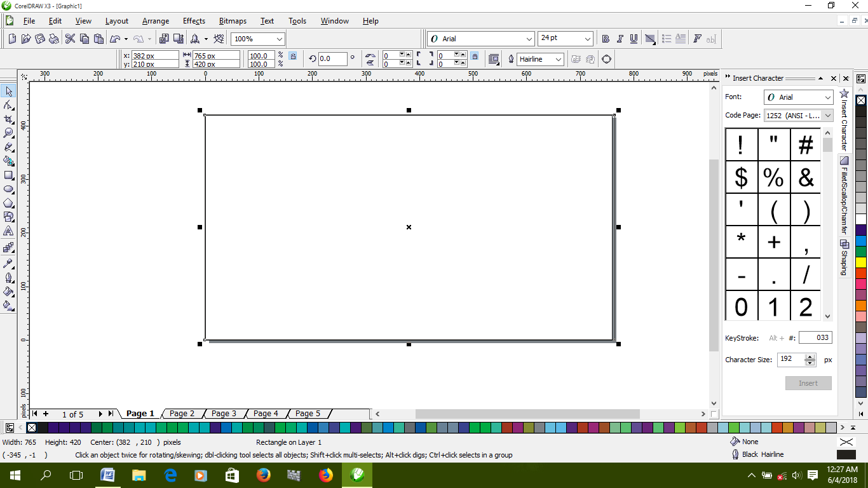Select the Shape tool
The width and height of the screenshot is (868, 488).
9,105
